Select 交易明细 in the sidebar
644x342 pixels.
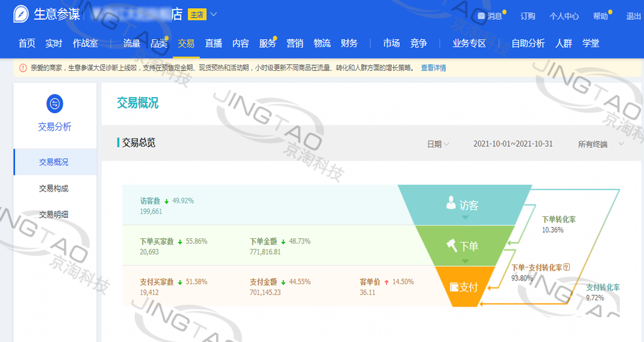tap(54, 214)
